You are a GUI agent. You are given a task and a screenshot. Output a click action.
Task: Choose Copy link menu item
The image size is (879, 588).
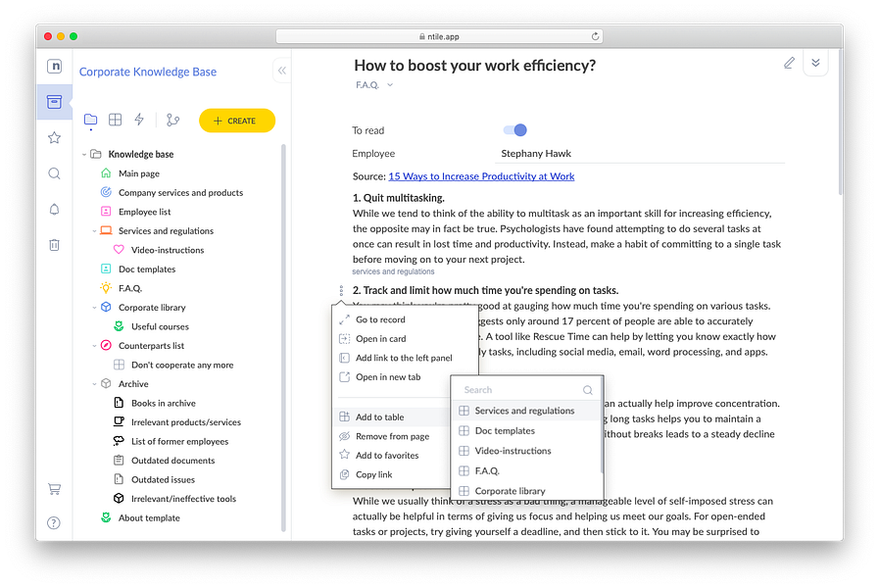coord(392,474)
